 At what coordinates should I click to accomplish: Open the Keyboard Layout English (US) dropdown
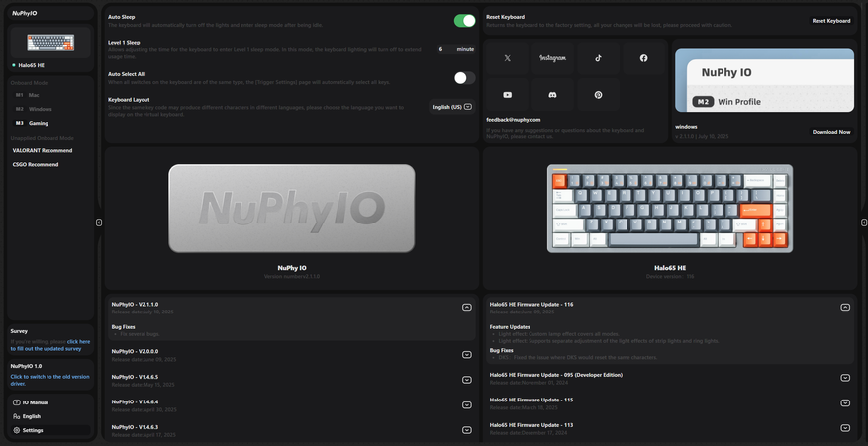(451, 107)
